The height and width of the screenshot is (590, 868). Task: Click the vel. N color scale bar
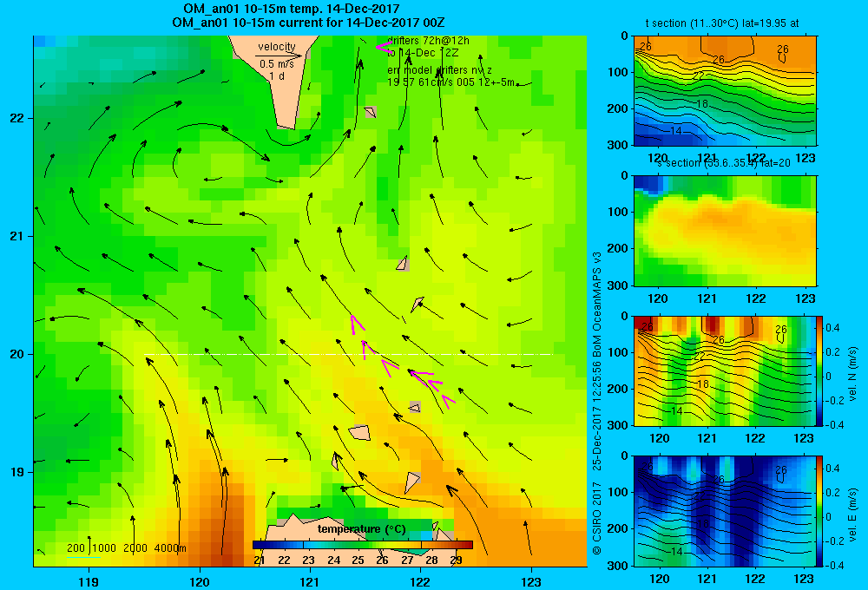point(820,370)
